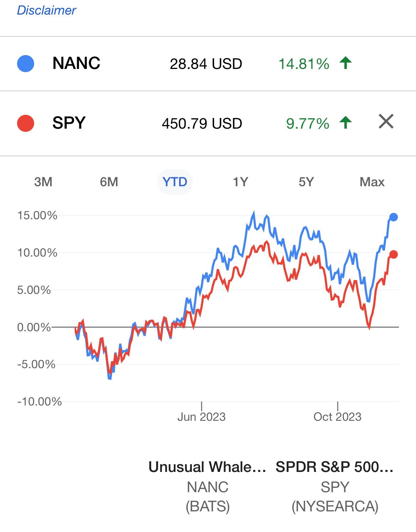Click SPY green up arrow icon
This screenshot has height=532, width=416.
345,123
